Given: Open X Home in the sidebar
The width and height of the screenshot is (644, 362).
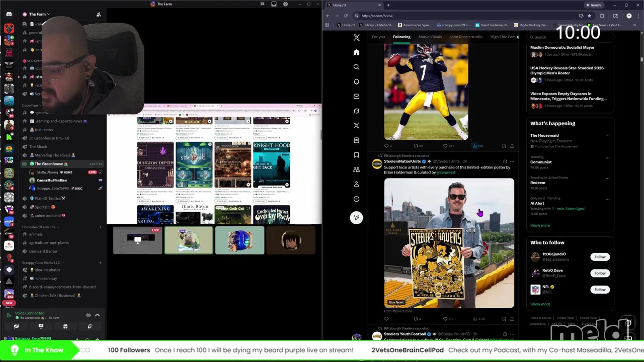Looking at the screenshot, I should 356,52.
